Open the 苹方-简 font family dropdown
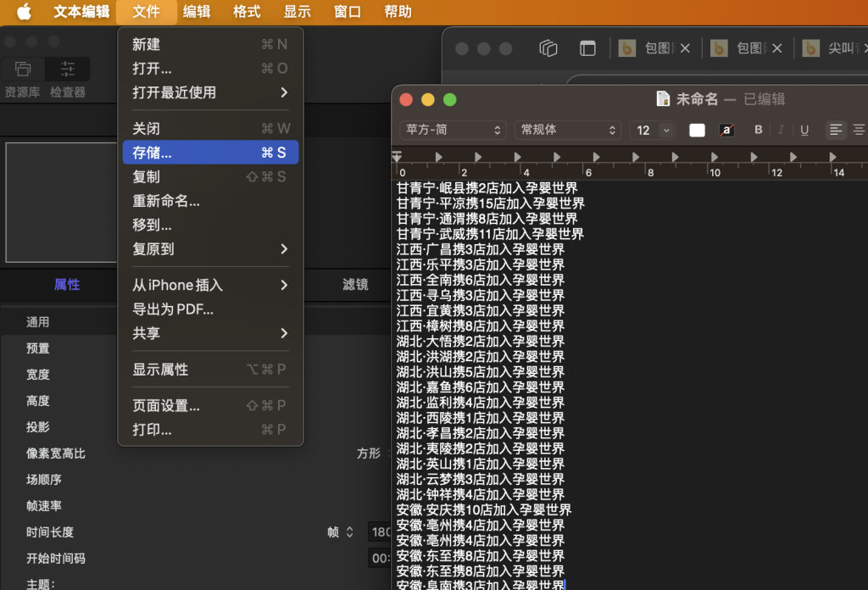The image size is (868, 590). [x=453, y=130]
